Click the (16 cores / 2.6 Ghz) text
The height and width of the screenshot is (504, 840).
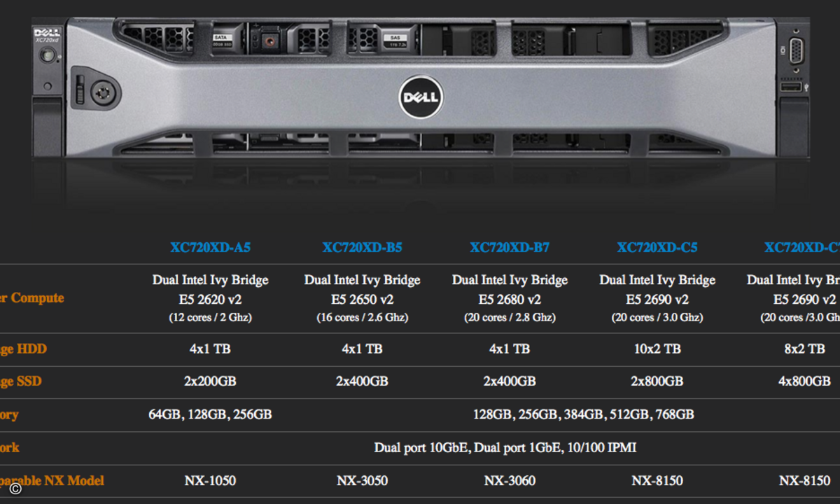pos(362,317)
